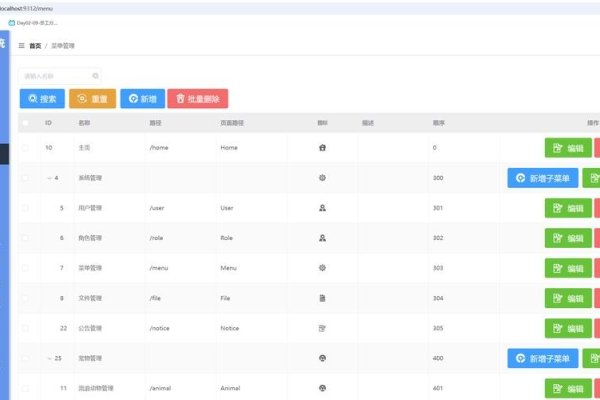Select the checkbox for 用户管理 row
600x400 pixels.
click(26, 208)
